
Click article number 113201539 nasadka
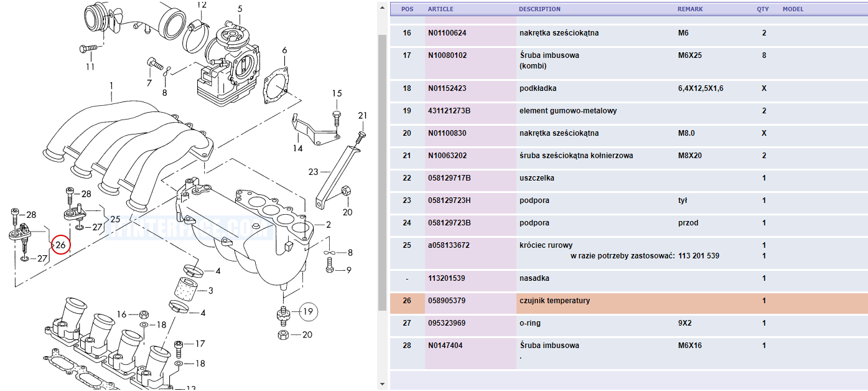446,278
